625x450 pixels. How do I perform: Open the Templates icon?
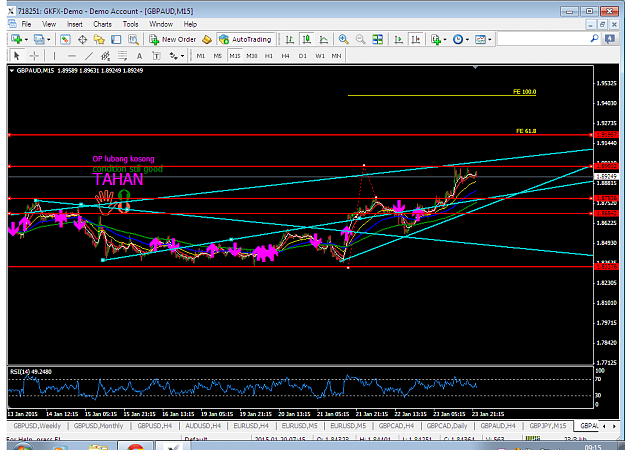pyautogui.click(x=481, y=39)
